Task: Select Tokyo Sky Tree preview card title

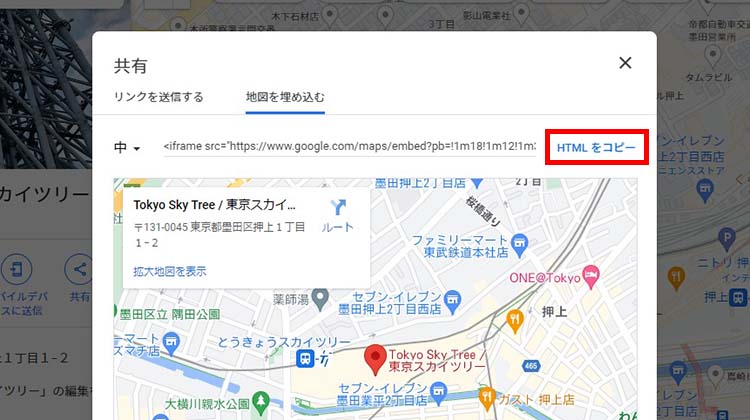Action: point(214,205)
